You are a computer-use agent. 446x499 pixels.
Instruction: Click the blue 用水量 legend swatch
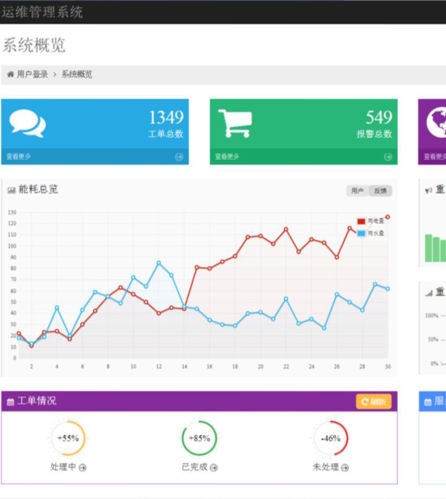(x=361, y=233)
